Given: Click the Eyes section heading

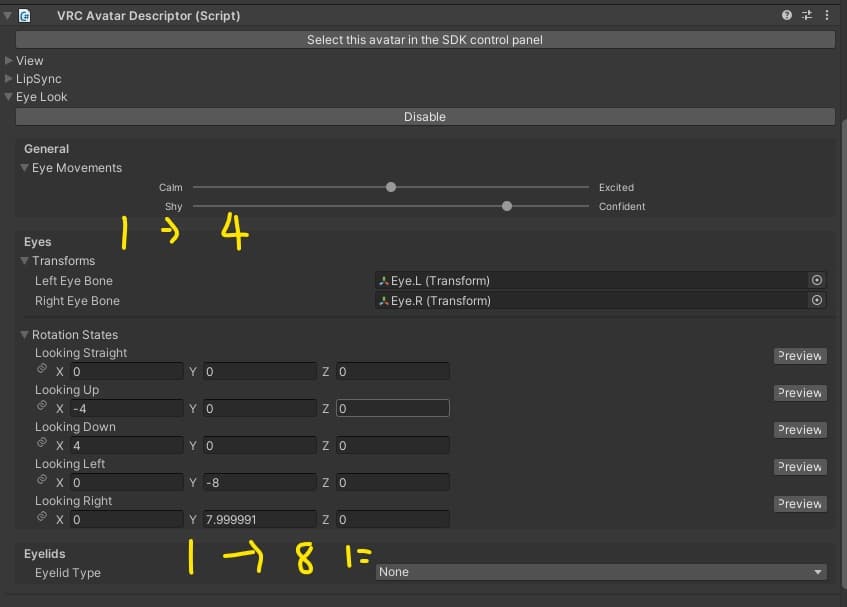Looking at the screenshot, I should pos(37,242).
